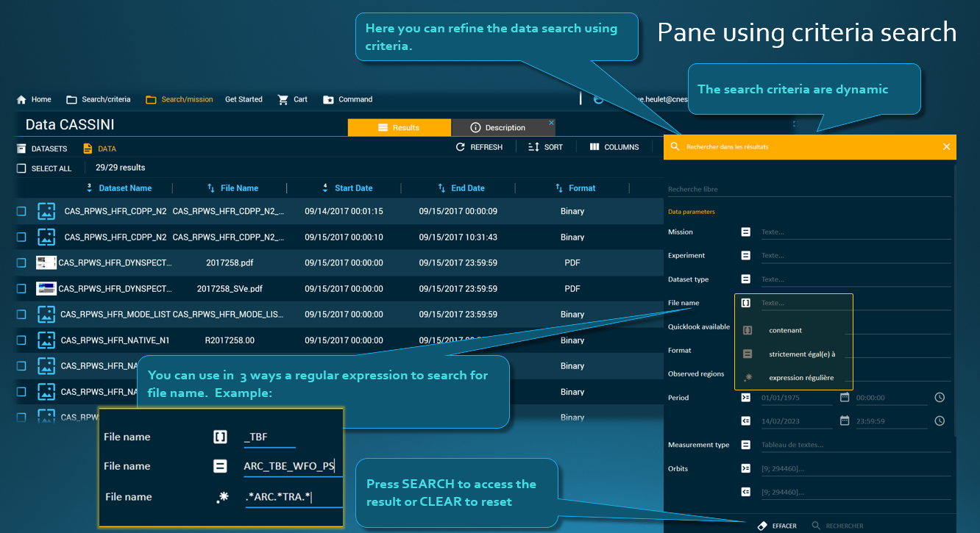
Task: Switch to the DATA view
Action: 99,149
